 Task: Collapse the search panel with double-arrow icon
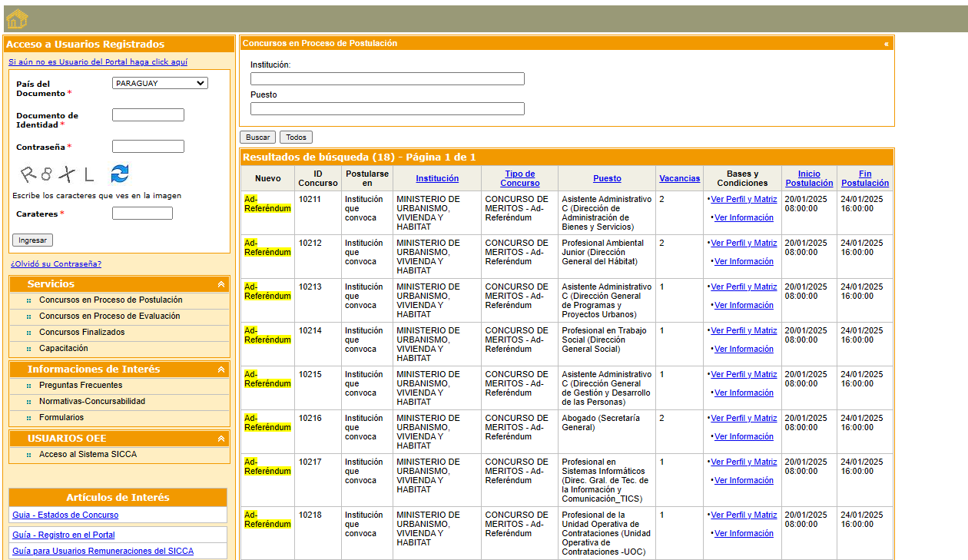click(886, 44)
